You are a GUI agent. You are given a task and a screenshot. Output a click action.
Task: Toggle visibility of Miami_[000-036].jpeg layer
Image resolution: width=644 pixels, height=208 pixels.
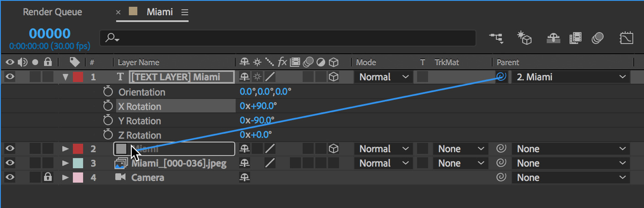(x=10, y=163)
